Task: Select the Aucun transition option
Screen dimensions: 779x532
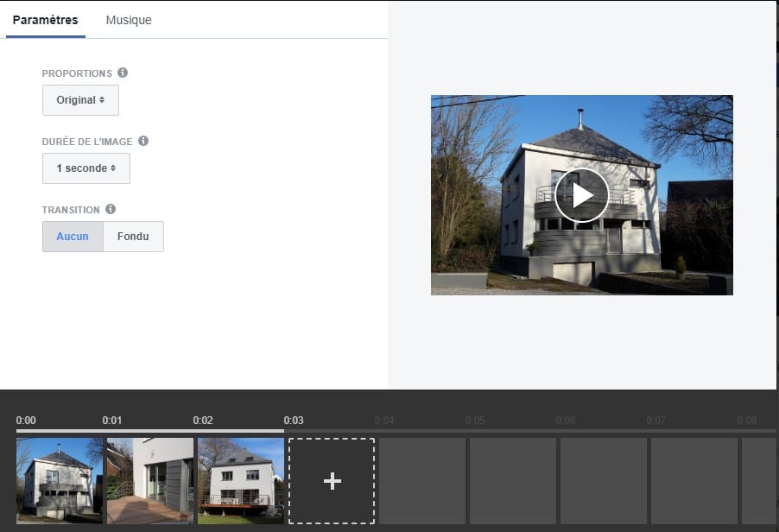Action: [x=73, y=237]
